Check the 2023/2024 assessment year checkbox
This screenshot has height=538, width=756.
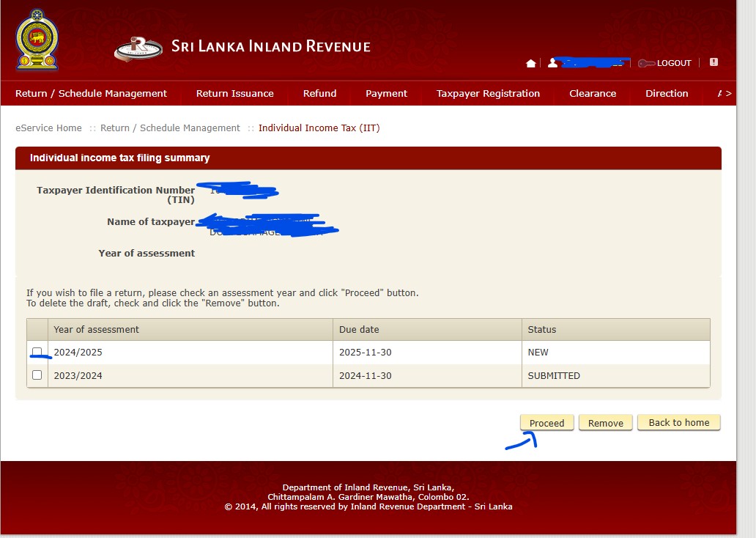pyautogui.click(x=37, y=375)
